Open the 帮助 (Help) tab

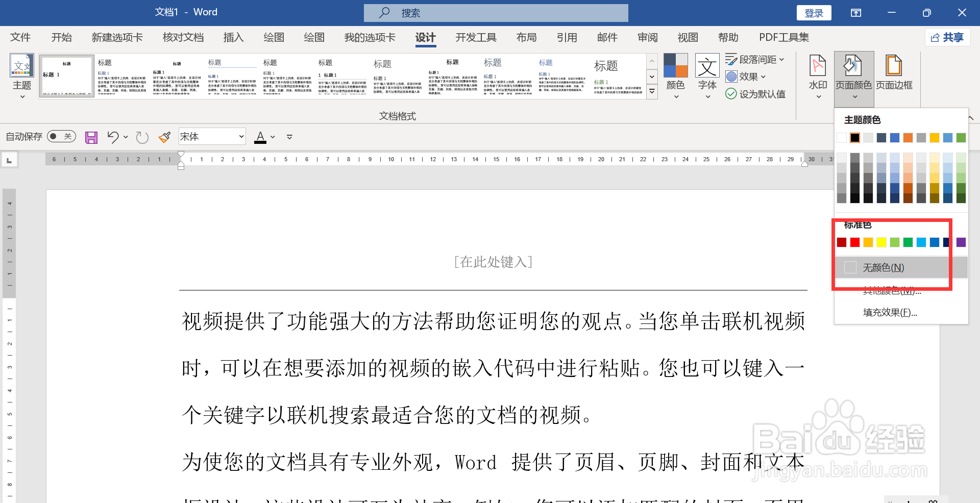click(x=728, y=37)
